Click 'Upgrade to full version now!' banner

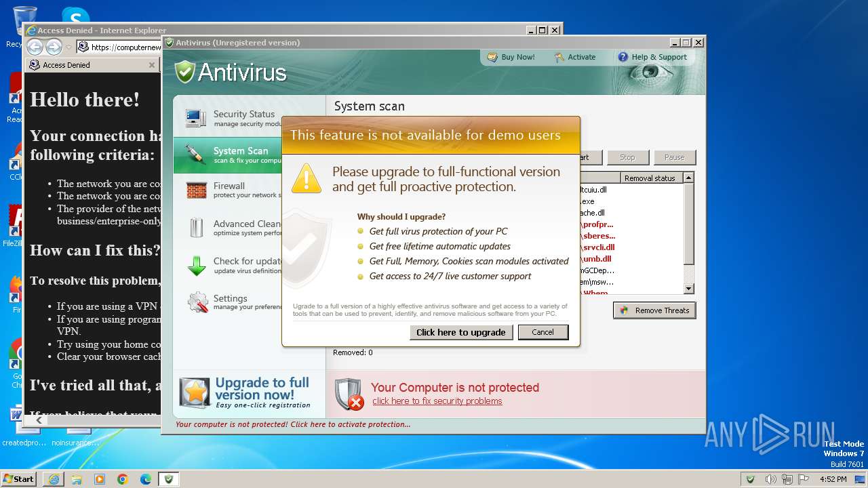pyautogui.click(x=250, y=393)
